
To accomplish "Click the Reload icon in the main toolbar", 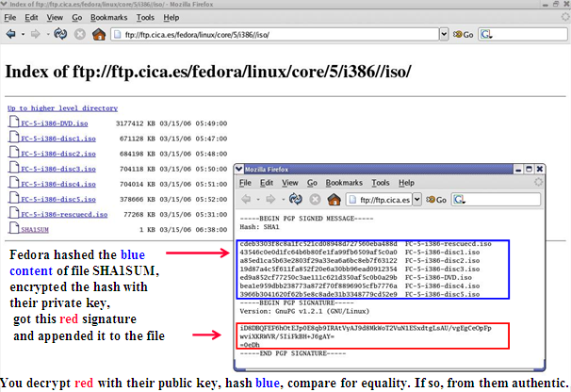I will (x=60, y=34).
